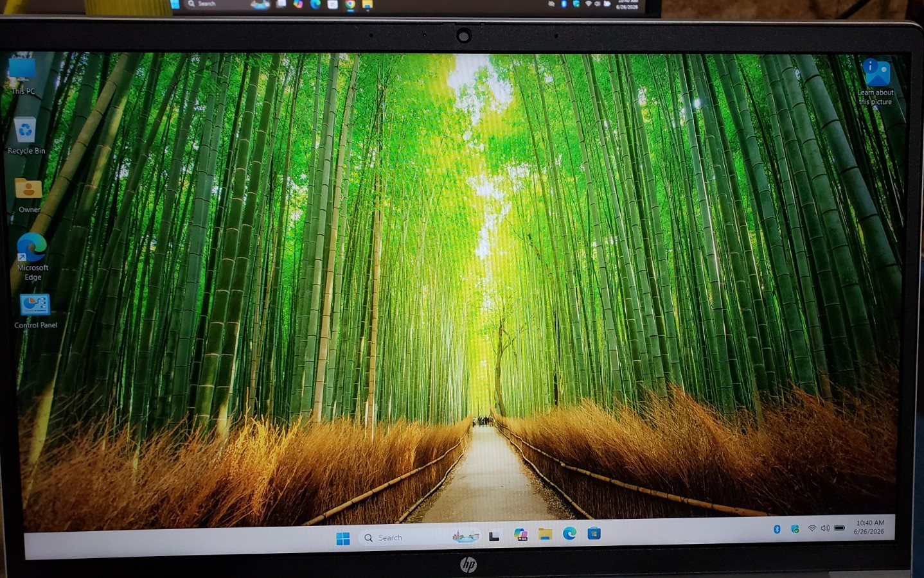Select the Control Panel desktop icon
Screen dimensions: 924x578
(x=35, y=311)
